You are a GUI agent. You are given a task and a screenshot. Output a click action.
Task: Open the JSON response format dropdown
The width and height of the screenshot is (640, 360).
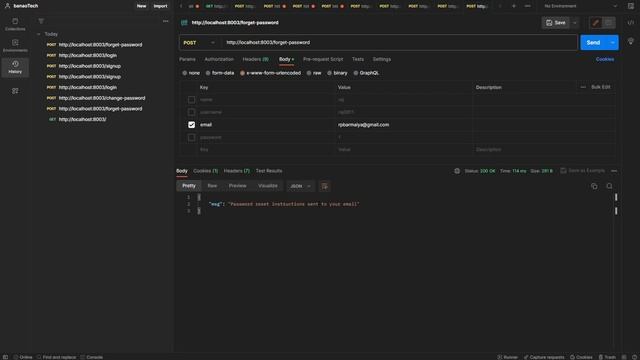coord(300,186)
